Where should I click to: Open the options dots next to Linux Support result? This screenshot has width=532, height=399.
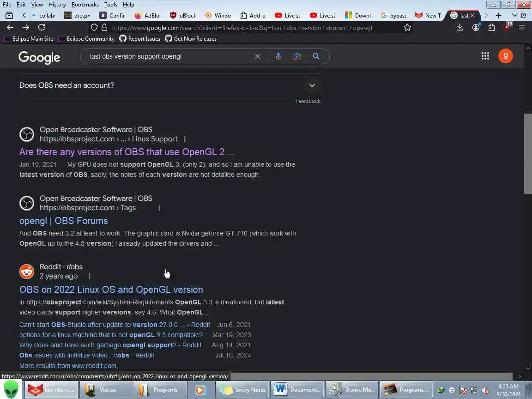(x=185, y=139)
